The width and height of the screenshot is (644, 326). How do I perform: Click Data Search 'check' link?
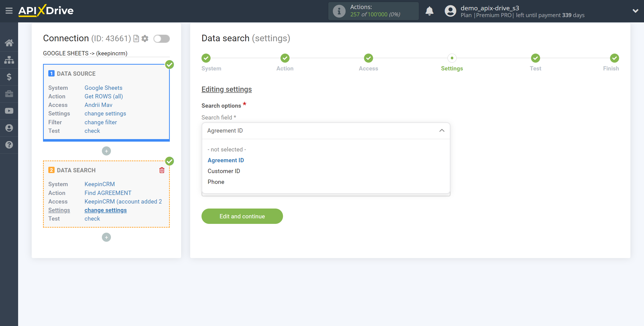[x=92, y=219]
